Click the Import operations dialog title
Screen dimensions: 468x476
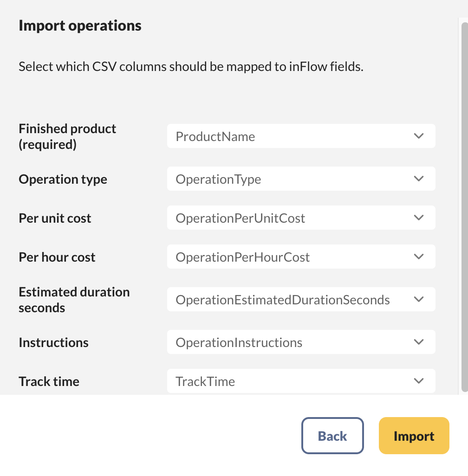pyautogui.click(x=80, y=26)
